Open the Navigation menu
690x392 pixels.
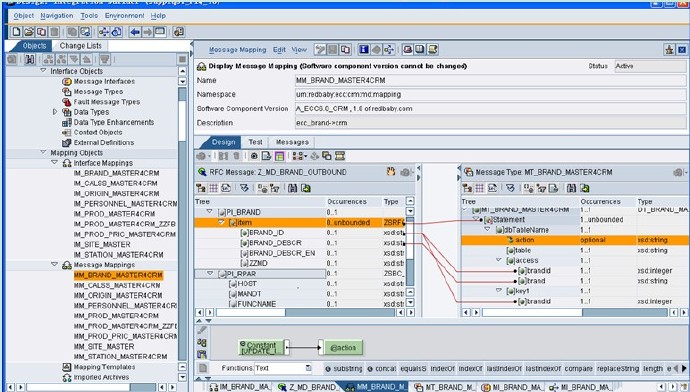click(57, 15)
